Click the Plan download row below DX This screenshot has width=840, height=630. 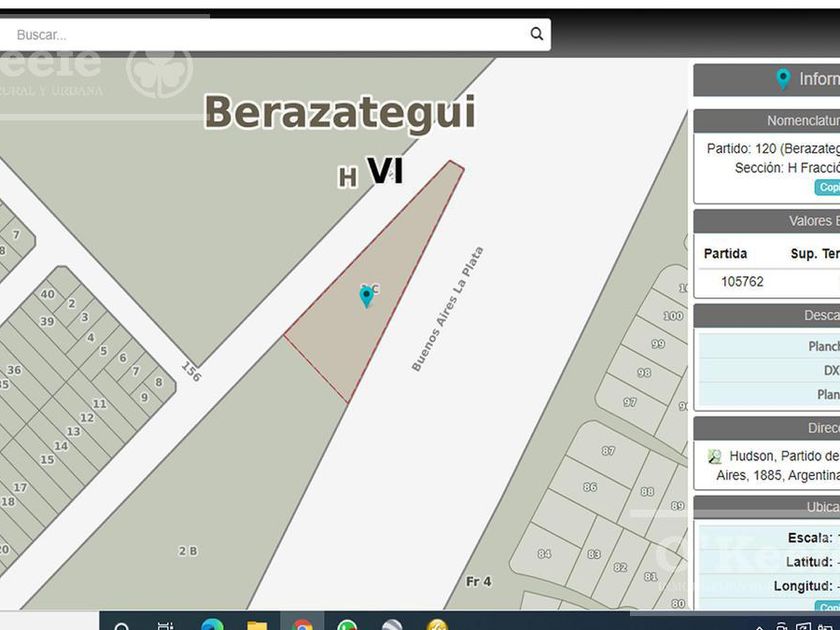(770, 394)
